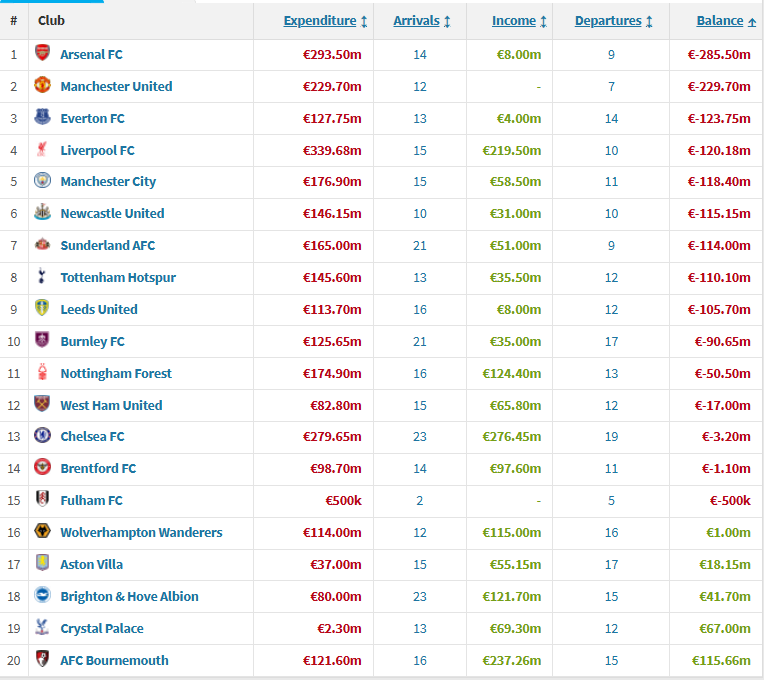Open the Aston Villa club link
Screen dimensions: 764x680
(x=92, y=565)
